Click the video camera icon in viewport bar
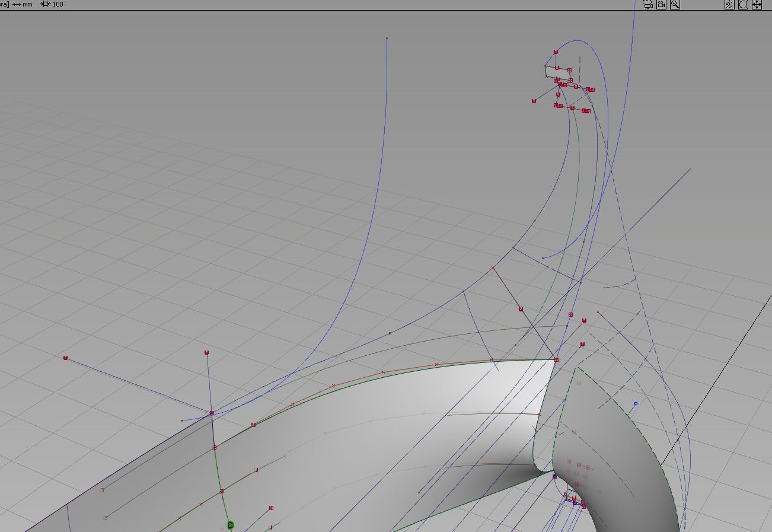772x532 pixels. (661, 5)
